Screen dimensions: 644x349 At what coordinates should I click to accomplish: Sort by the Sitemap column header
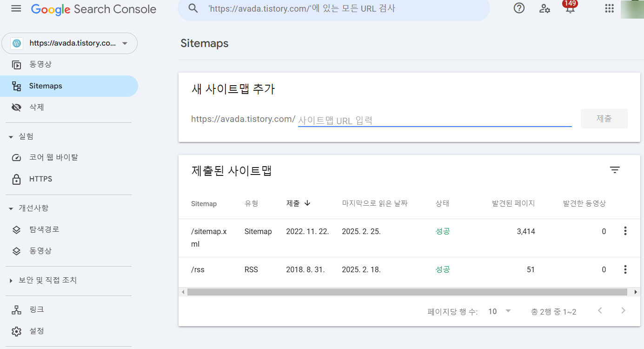[x=204, y=203]
